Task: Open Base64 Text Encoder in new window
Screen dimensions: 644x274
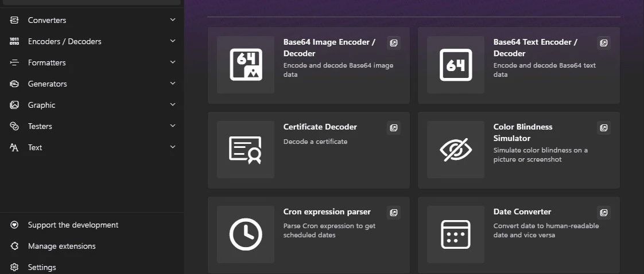Action: [x=604, y=43]
